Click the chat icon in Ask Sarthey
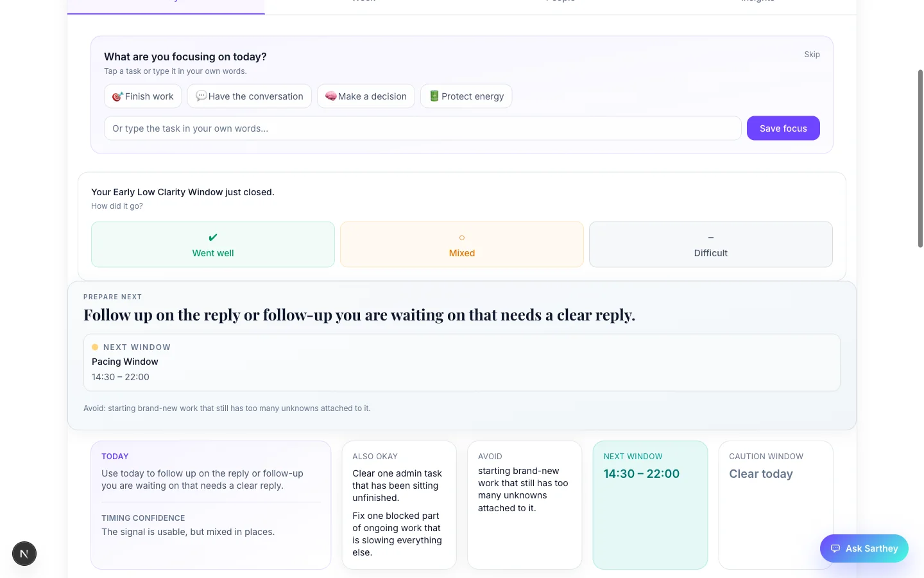Screen dimensions: 924x578 click(x=835, y=548)
